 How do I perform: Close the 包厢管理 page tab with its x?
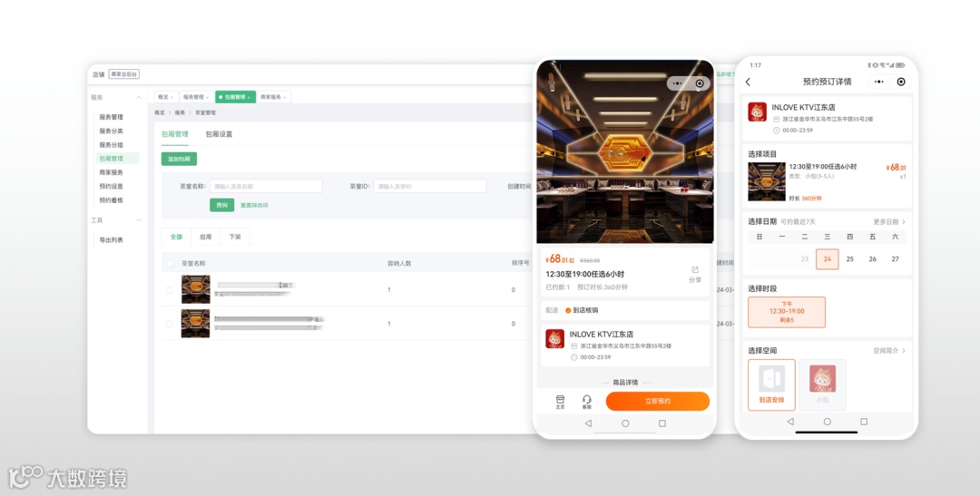(249, 97)
